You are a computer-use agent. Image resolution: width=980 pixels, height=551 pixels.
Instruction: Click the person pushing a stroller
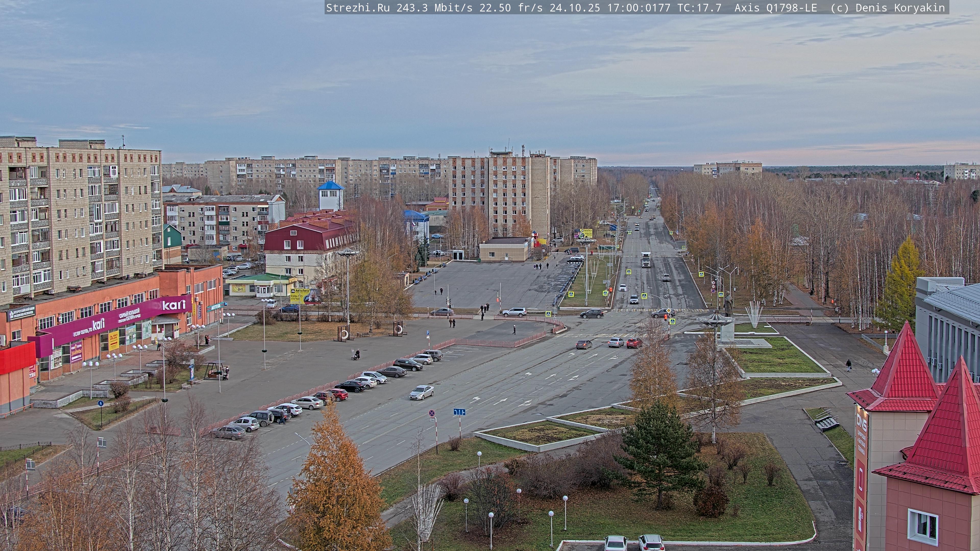click(356, 355)
